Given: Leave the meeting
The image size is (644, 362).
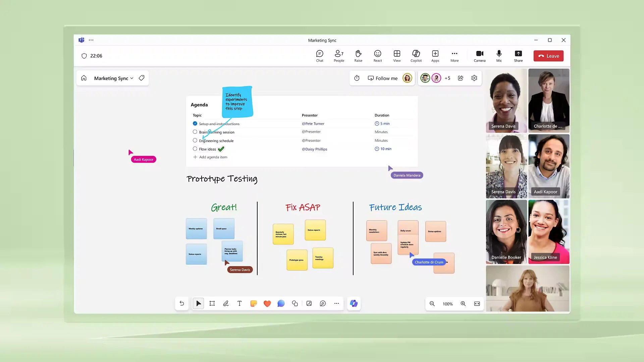Looking at the screenshot, I should tap(548, 56).
